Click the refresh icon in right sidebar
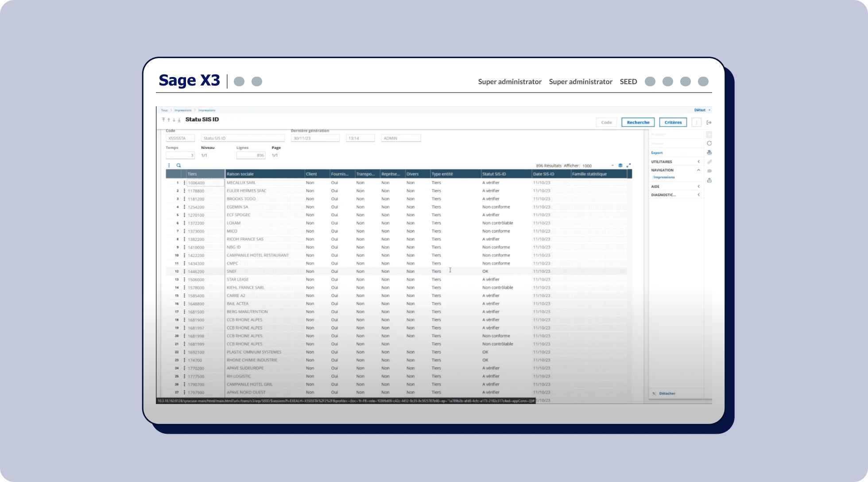This screenshot has width=868, height=482. tap(709, 144)
